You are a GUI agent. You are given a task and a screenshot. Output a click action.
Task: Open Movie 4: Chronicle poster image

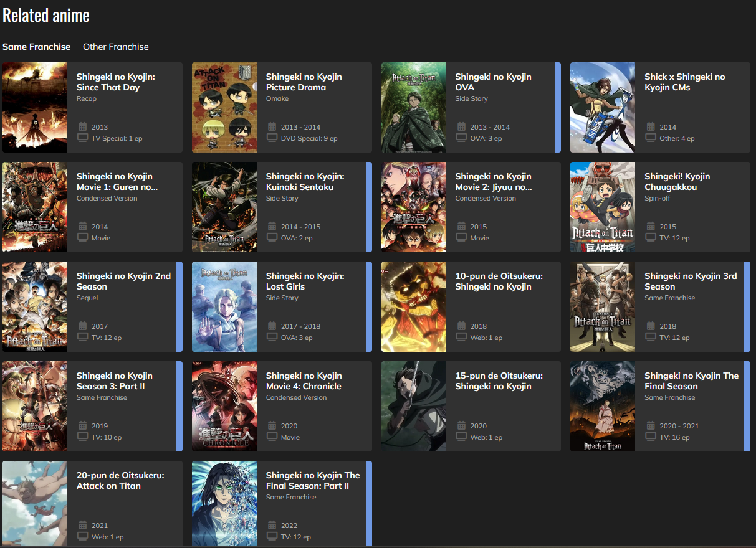tap(224, 406)
